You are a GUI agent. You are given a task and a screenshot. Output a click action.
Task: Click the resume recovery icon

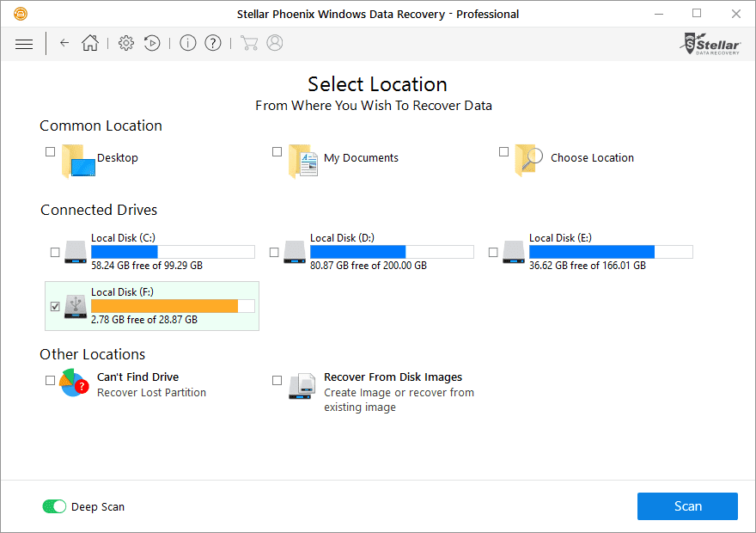(152, 43)
